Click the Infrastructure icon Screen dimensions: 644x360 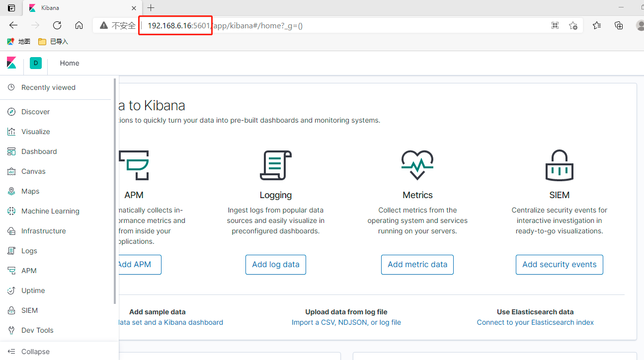point(11,231)
